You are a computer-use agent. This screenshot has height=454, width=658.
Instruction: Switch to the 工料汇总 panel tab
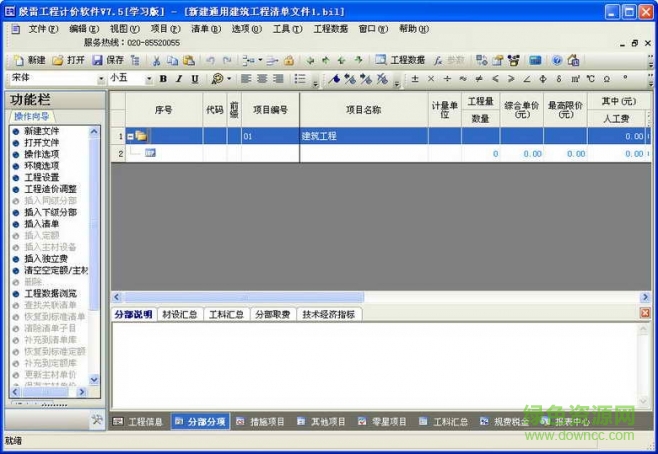227,314
